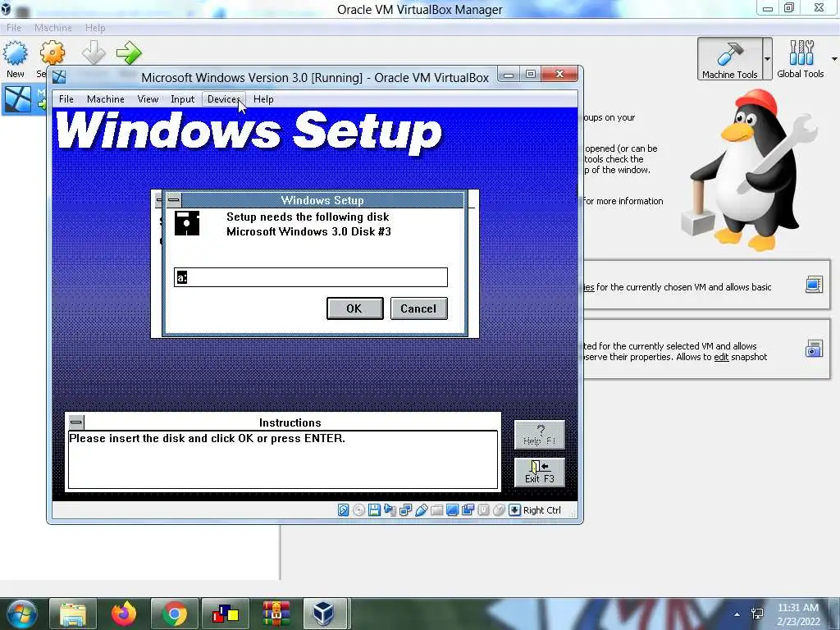Click the Exit F3 button
Screen dimensions: 840x630
click(540, 472)
